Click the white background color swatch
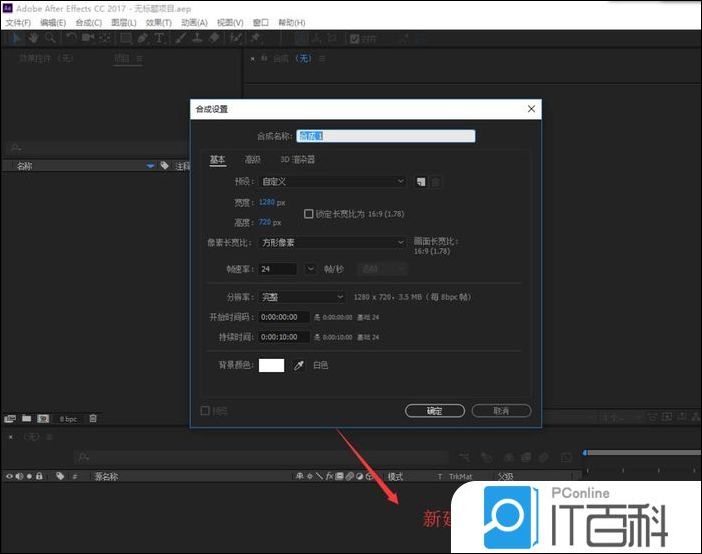 (x=271, y=366)
